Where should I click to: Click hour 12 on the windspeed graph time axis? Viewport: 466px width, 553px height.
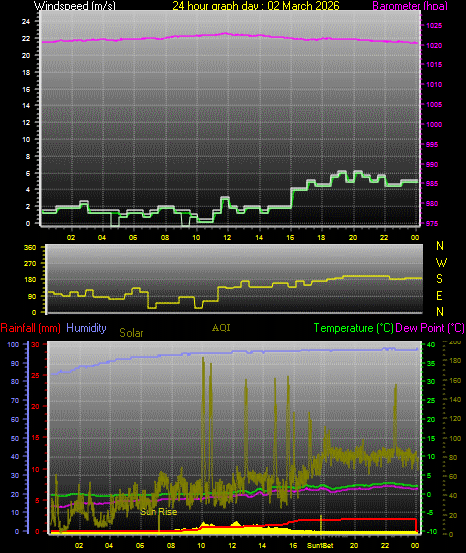pyautogui.click(x=227, y=238)
